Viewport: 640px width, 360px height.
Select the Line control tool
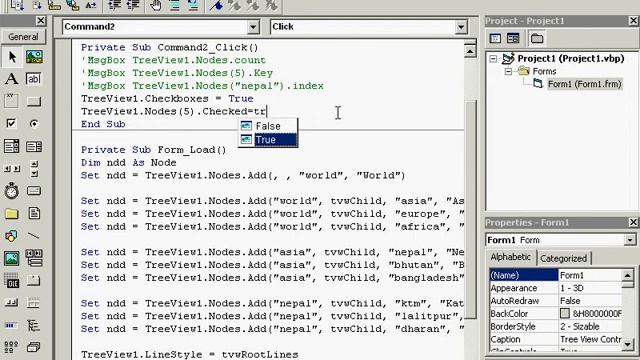(x=34, y=236)
